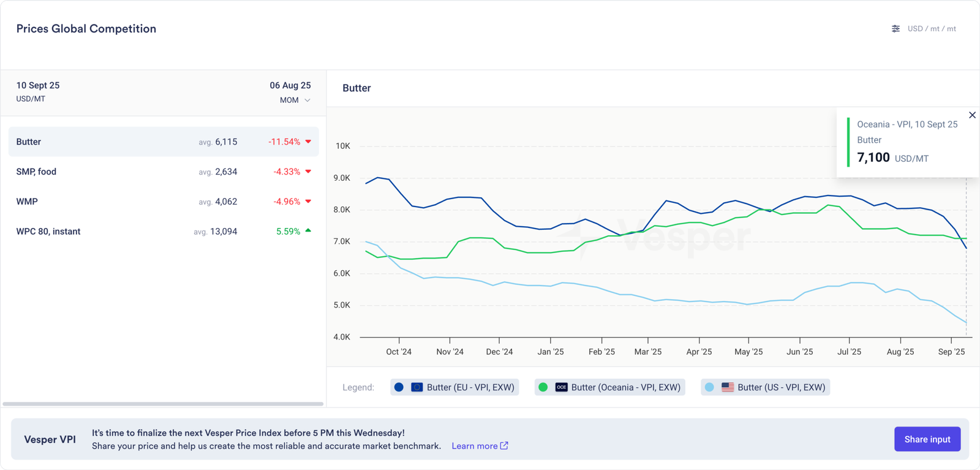The height and width of the screenshot is (470, 980).
Task: Click the red down arrow for WMP
Action: 308,202
